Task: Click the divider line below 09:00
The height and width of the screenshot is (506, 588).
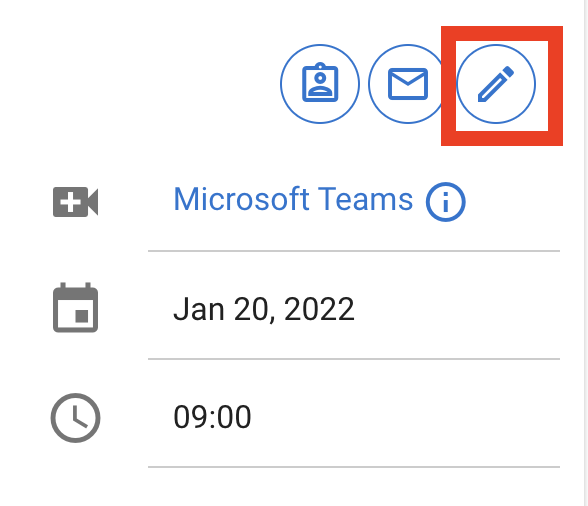Action: click(354, 467)
